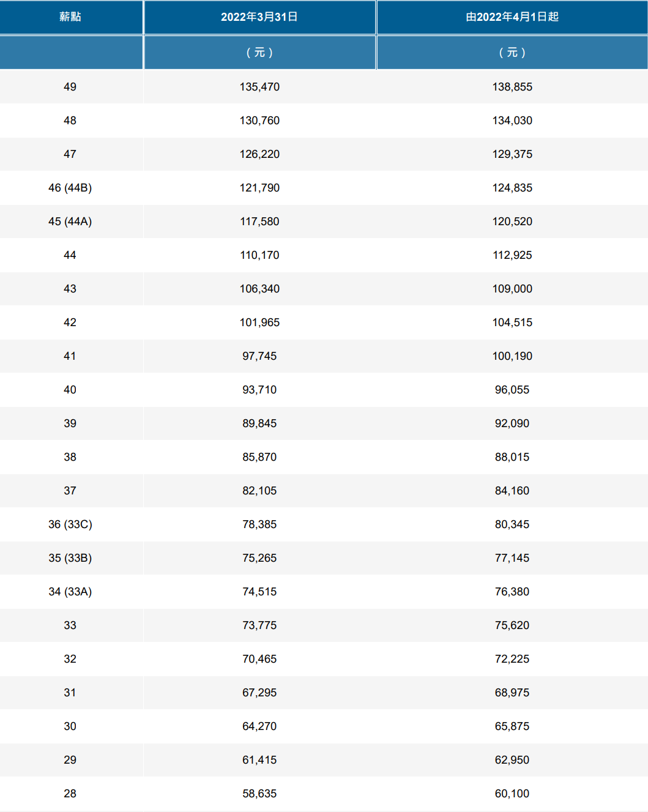Select the 36 (33C) pay point

[70, 524]
